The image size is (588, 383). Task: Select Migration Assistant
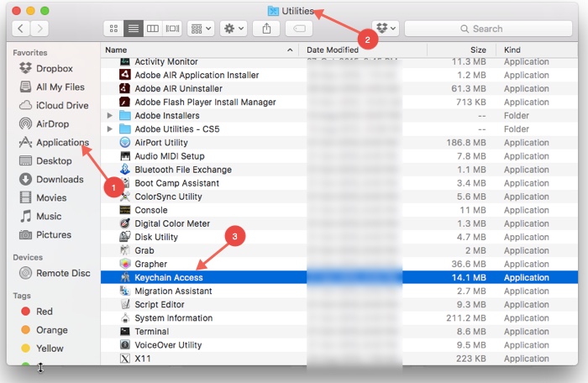click(x=339, y=291)
